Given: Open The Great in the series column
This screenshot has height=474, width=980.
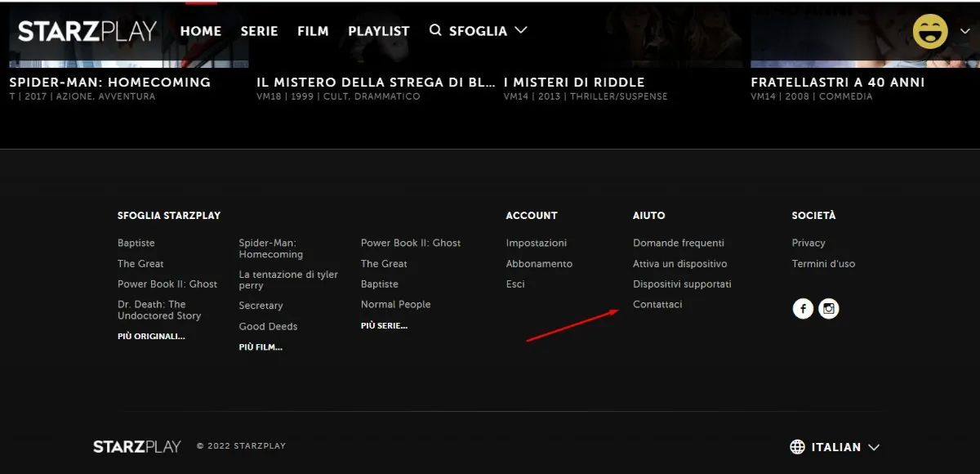Looking at the screenshot, I should click(x=384, y=264).
